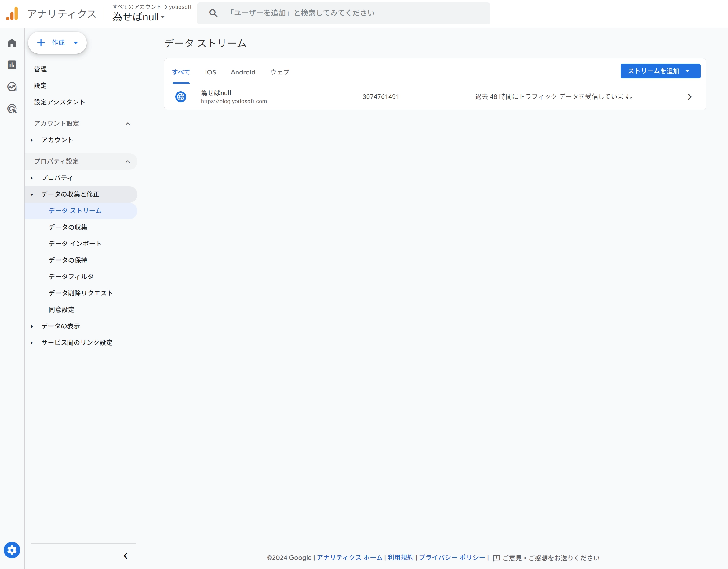Open 管理 in the side menu
728x569 pixels.
pos(40,69)
